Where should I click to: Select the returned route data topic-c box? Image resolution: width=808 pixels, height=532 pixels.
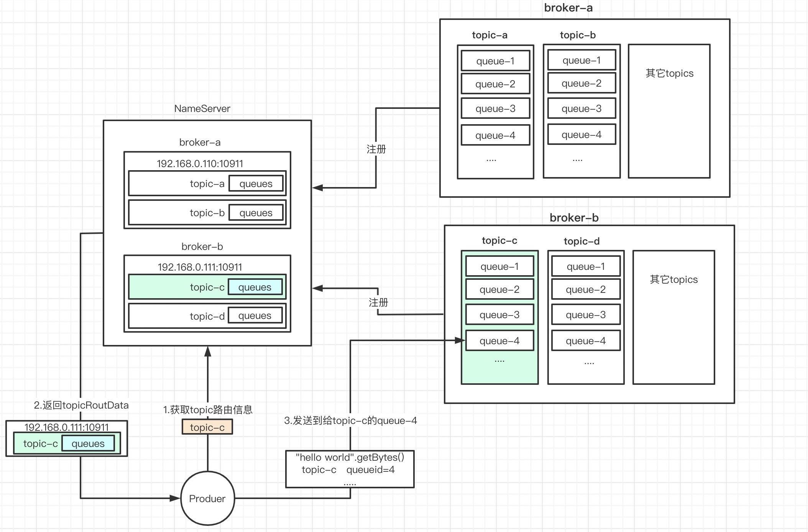(67, 443)
